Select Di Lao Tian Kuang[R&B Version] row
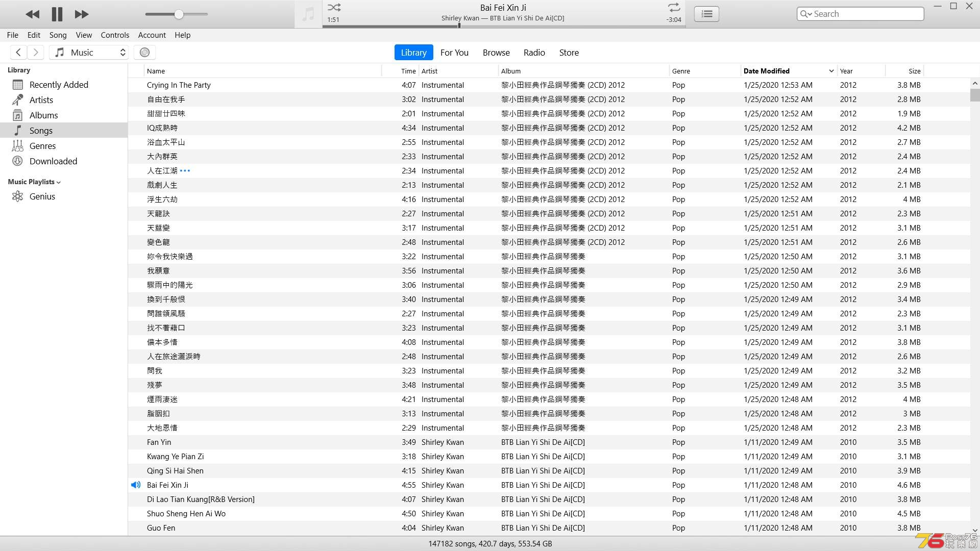 [x=549, y=499]
